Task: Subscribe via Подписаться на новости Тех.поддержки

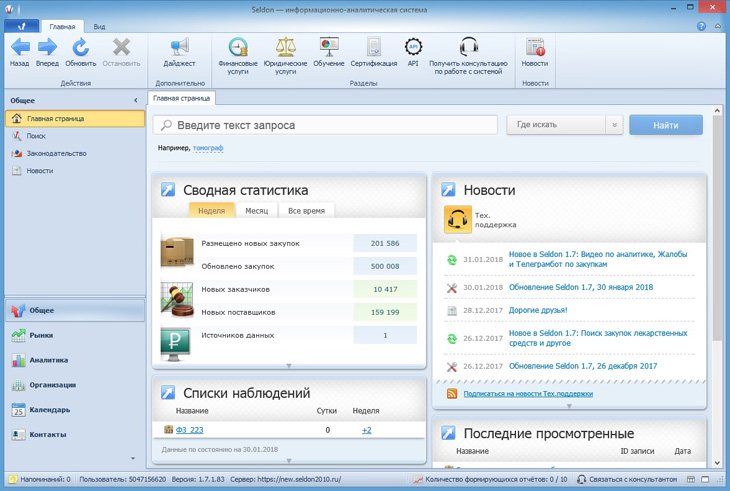Action: (528, 394)
